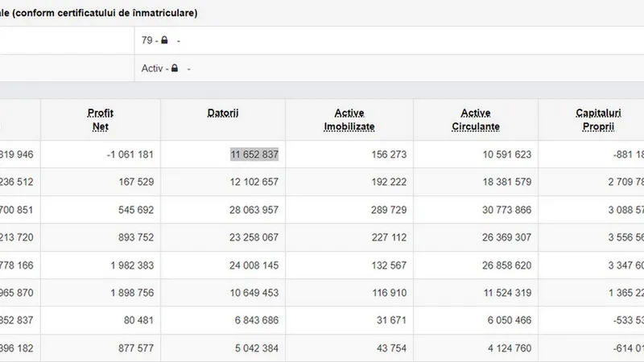
Task: Click Datorii value 23 258 067
Action: (254, 237)
